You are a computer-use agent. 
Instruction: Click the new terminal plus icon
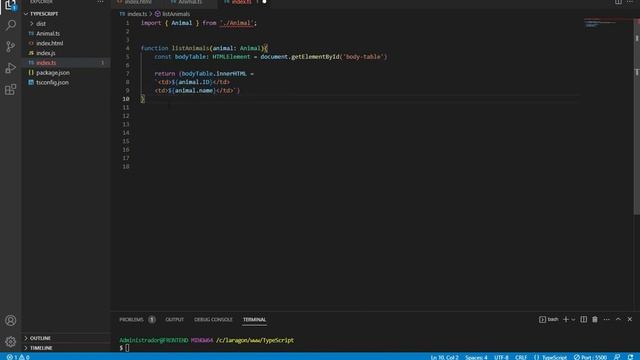(566, 320)
